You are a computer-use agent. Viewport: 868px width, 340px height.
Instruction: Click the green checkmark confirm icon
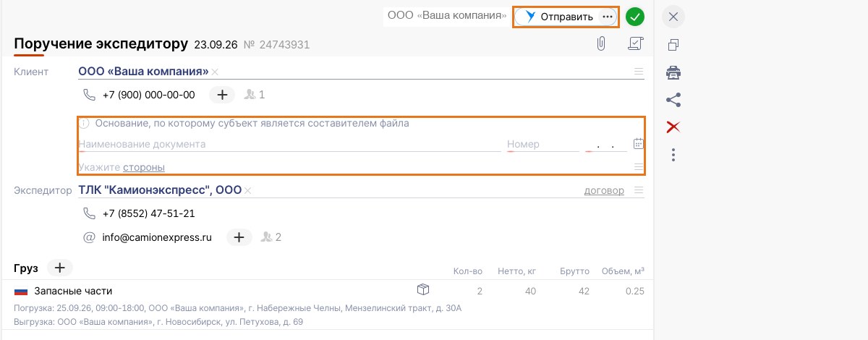[635, 17]
